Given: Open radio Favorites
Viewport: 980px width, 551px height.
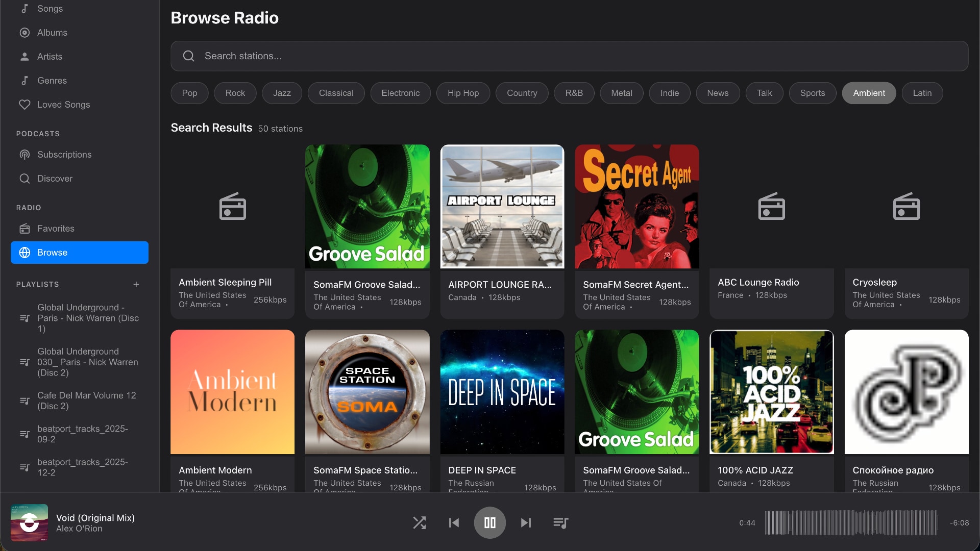Looking at the screenshot, I should (x=79, y=229).
